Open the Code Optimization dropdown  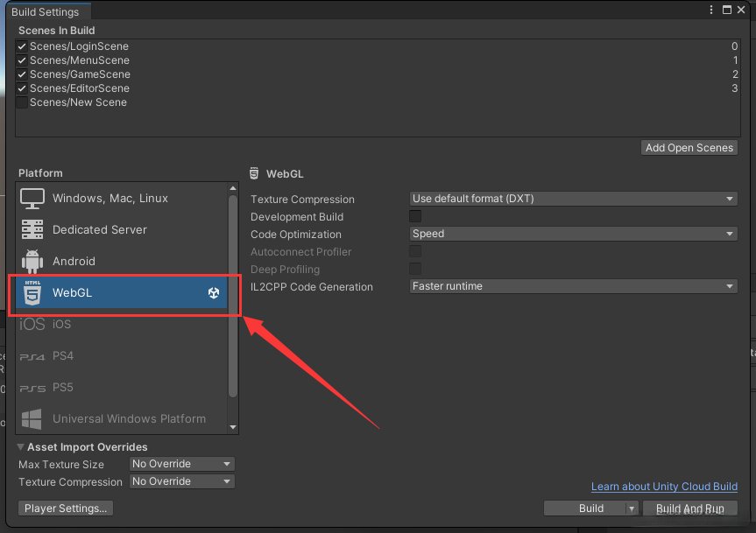(x=574, y=234)
